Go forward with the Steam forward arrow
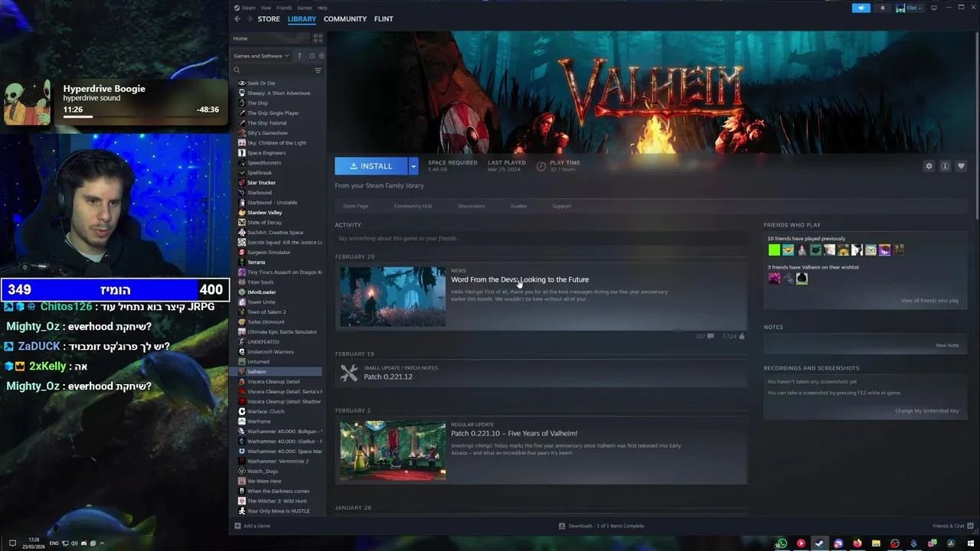The width and height of the screenshot is (980, 551). [x=248, y=19]
